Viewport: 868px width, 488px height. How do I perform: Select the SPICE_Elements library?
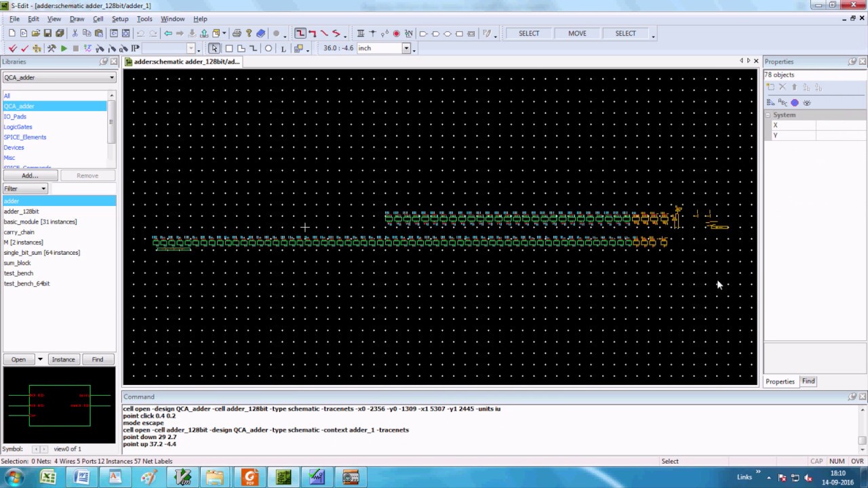25,137
